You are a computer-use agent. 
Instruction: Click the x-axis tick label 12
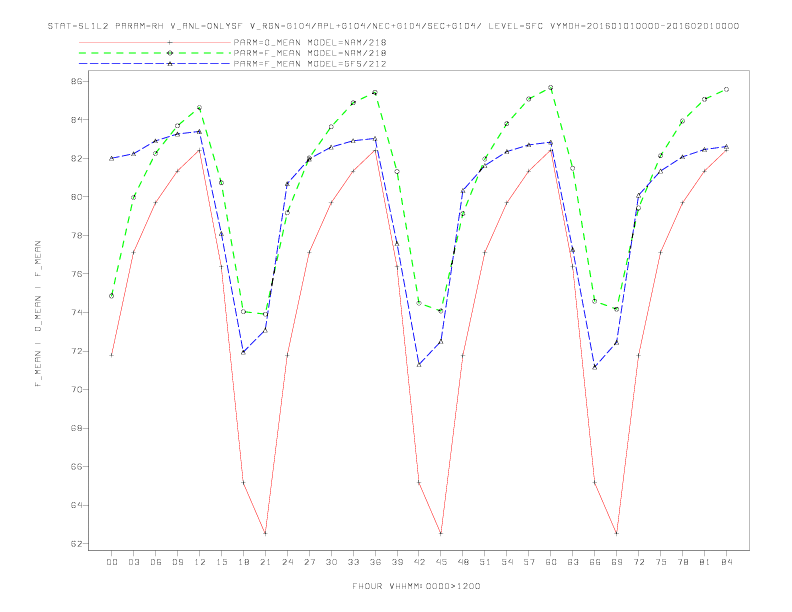click(x=200, y=562)
